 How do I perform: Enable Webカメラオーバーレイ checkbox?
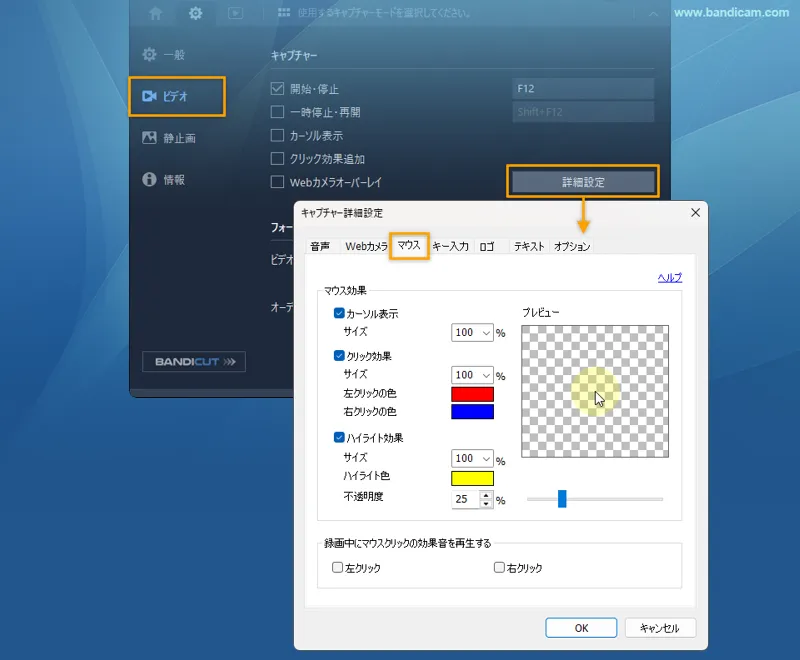pyautogui.click(x=277, y=182)
